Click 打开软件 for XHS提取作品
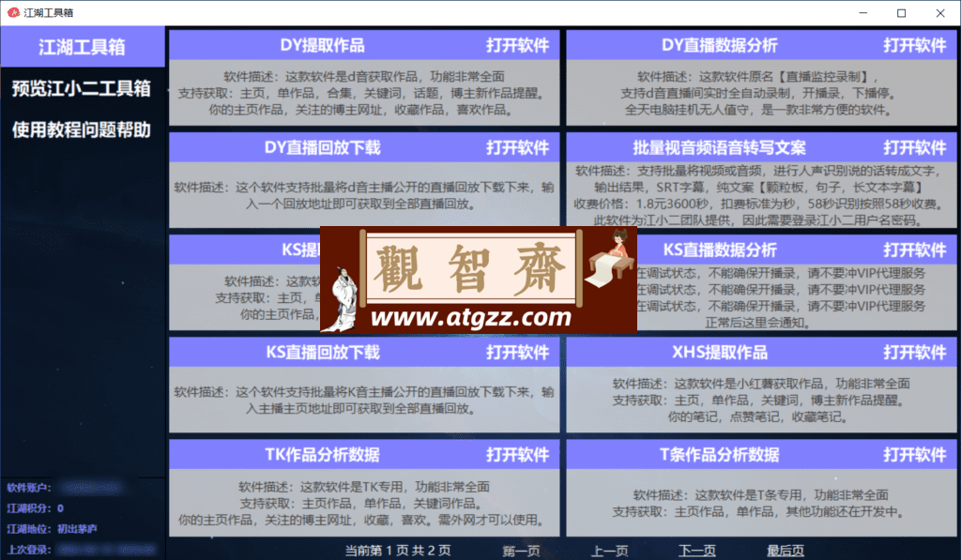The height and width of the screenshot is (560, 961). [914, 353]
